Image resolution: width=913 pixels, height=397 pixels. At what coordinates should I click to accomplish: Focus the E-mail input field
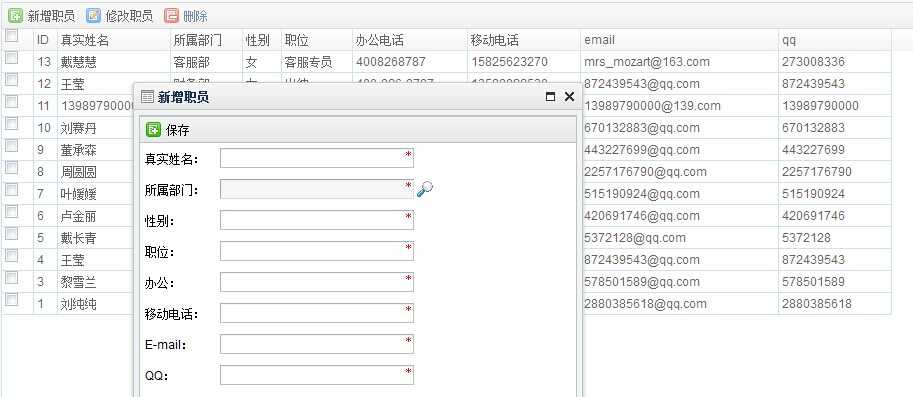pos(317,344)
